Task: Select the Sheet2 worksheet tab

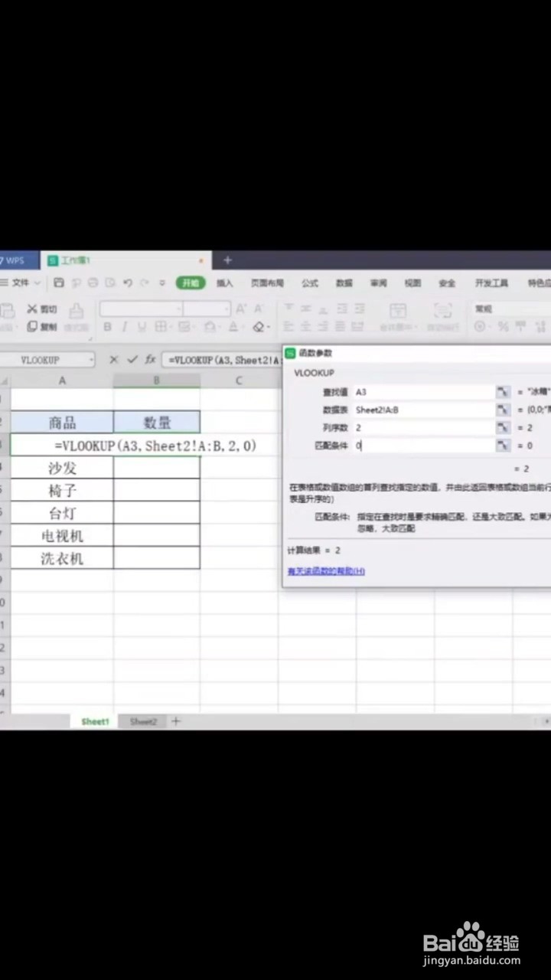Action: pos(143,721)
